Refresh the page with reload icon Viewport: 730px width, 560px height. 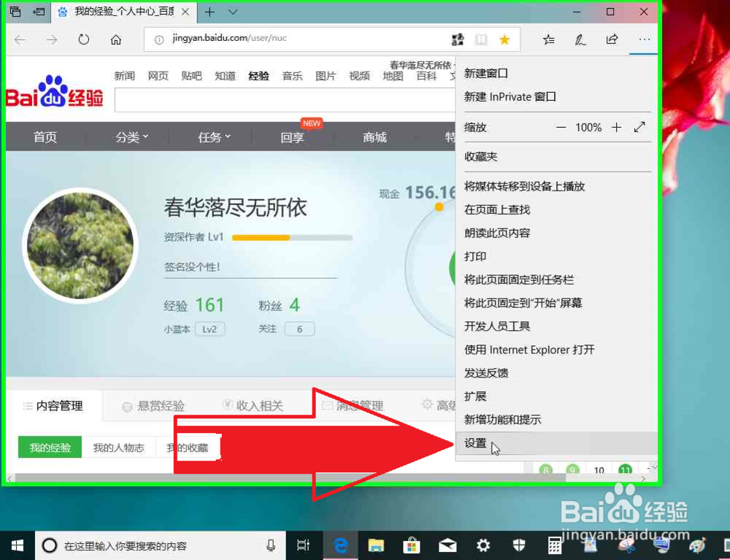pos(83,41)
